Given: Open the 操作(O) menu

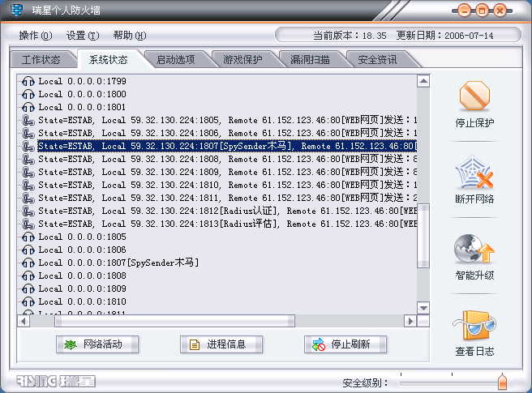Looking at the screenshot, I should tap(36, 36).
